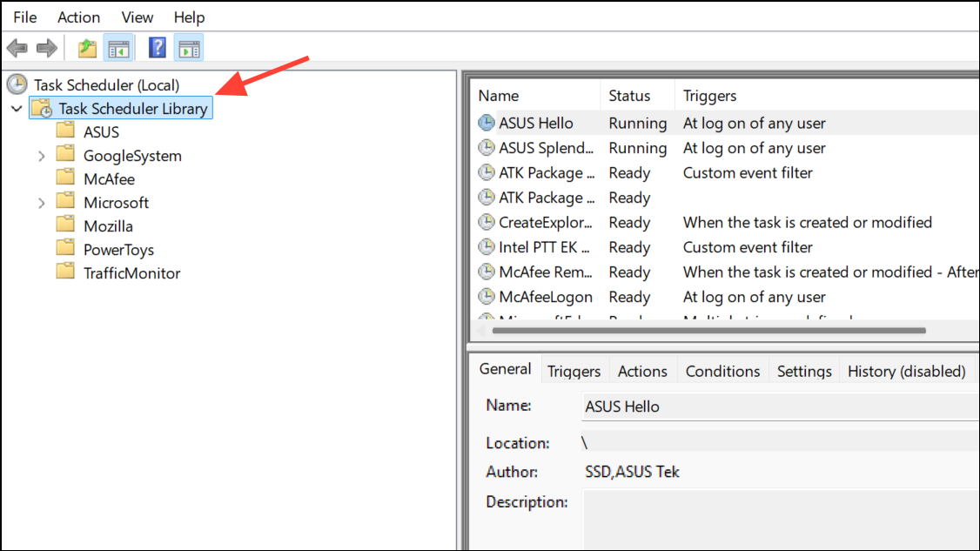Click the McAfeeLogon task clock icon

click(x=487, y=297)
